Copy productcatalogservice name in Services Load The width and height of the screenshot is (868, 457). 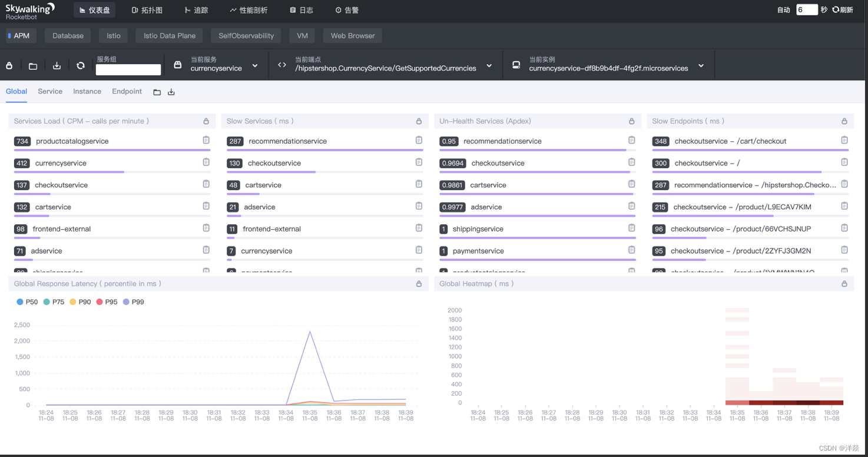coord(206,140)
